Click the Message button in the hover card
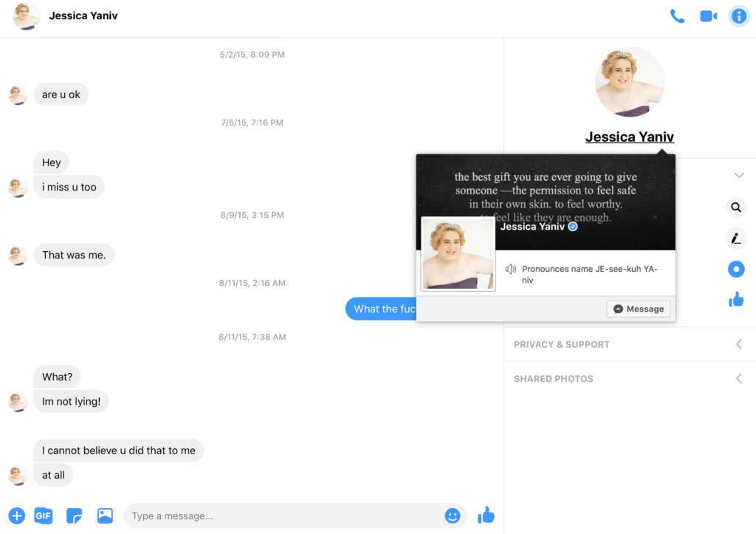756x534 pixels. tap(638, 309)
